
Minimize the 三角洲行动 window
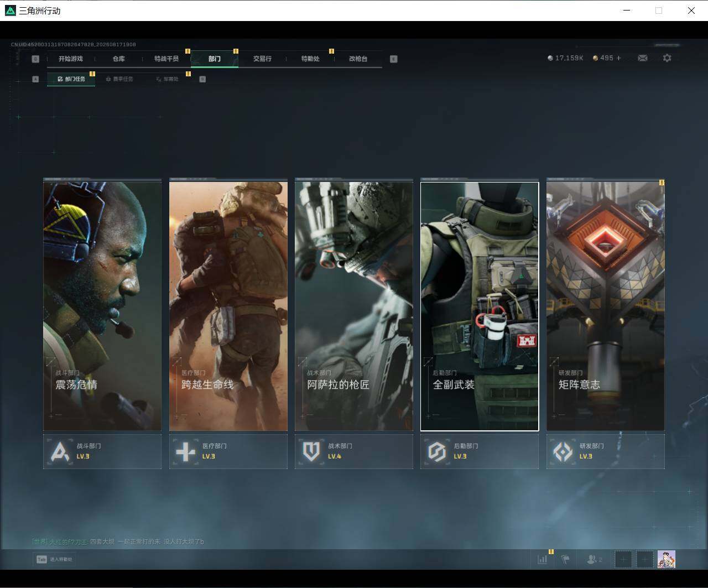click(x=627, y=11)
